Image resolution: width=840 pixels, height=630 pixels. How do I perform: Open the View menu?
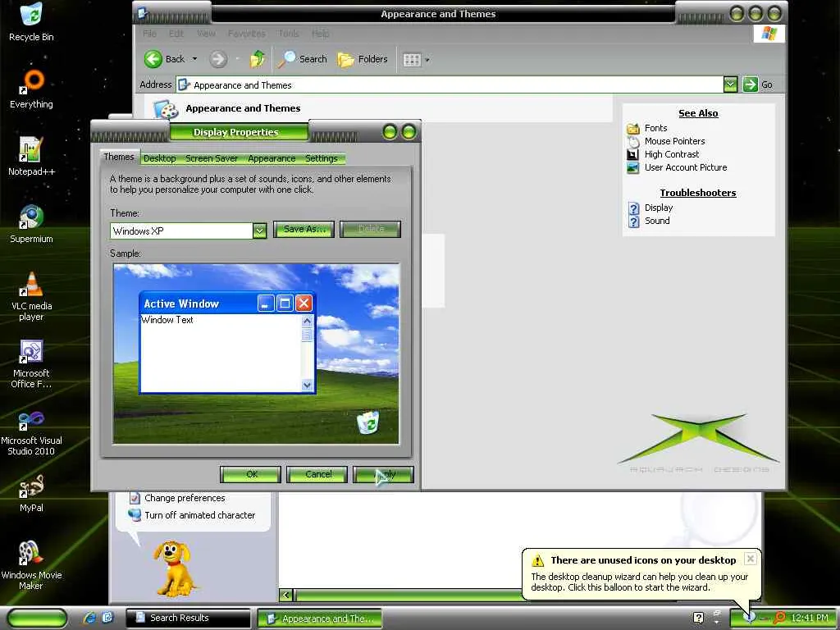click(206, 34)
